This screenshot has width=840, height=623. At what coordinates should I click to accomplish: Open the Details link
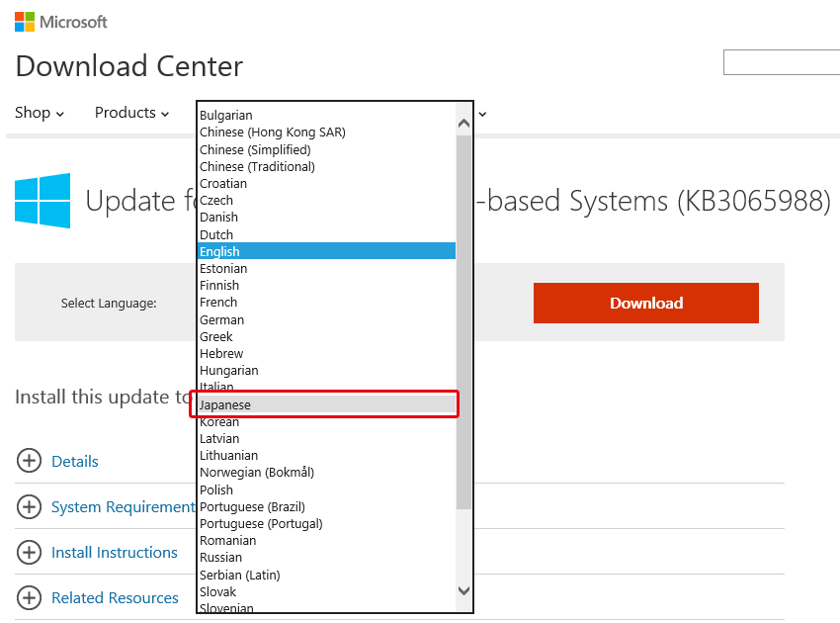[x=75, y=461]
